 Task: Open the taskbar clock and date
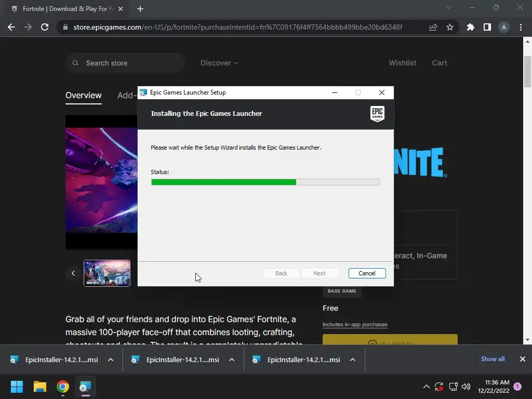(494, 387)
